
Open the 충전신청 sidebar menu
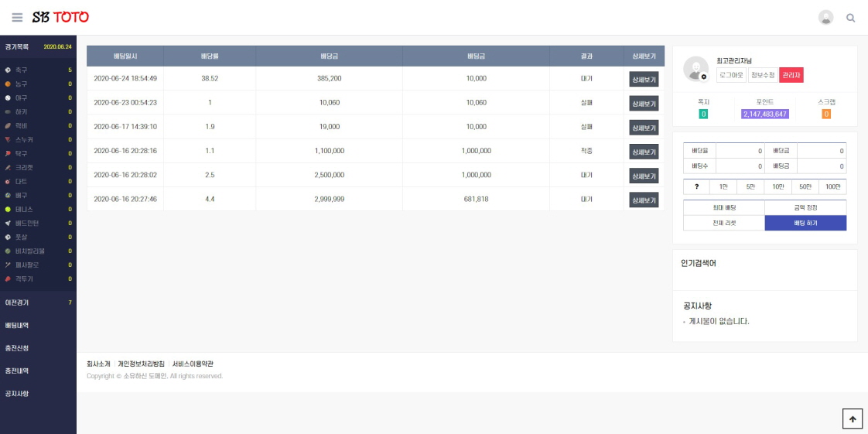pyautogui.click(x=17, y=348)
